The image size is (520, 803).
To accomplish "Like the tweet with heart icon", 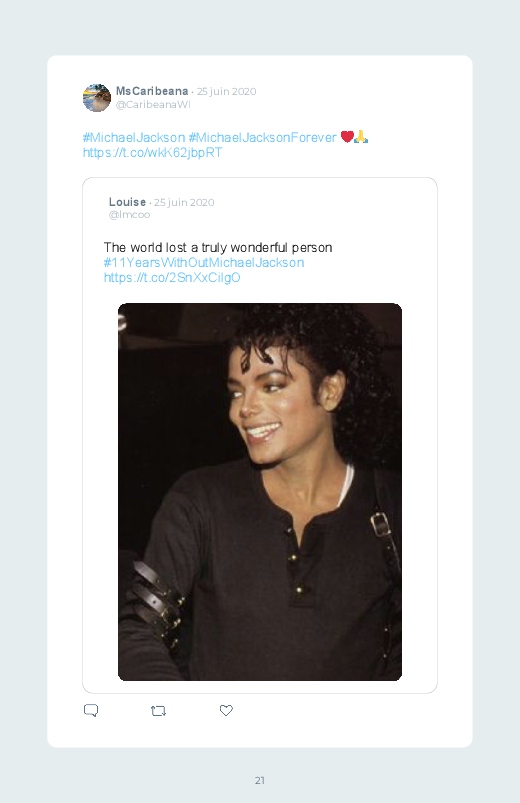I will [x=226, y=710].
